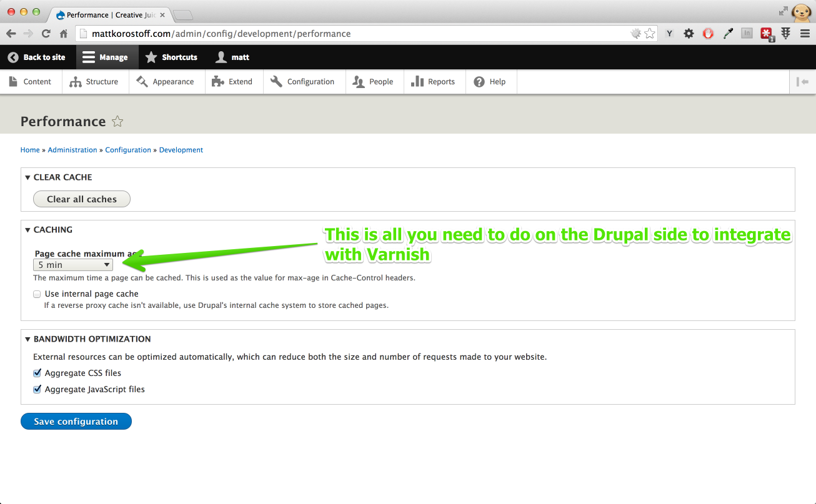
Task: Activate the eyedropper extension icon
Action: pos(728,34)
